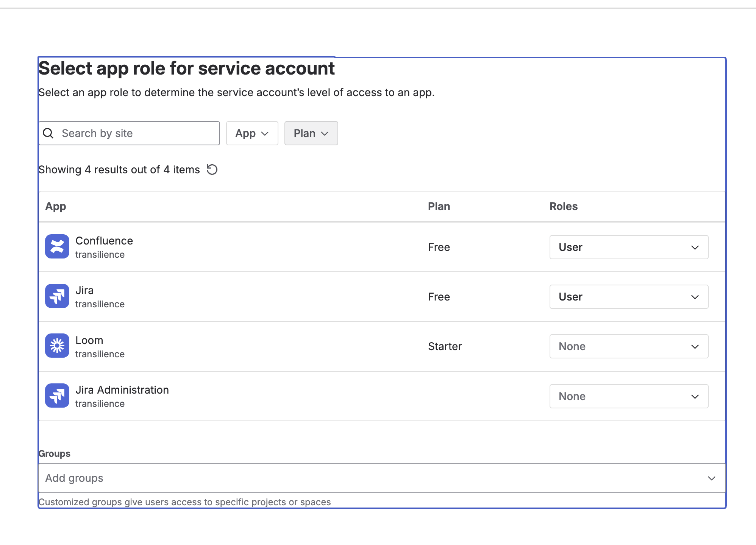Click the Plan column header
Image resolution: width=756 pixels, height=545 pixels.
439,206
